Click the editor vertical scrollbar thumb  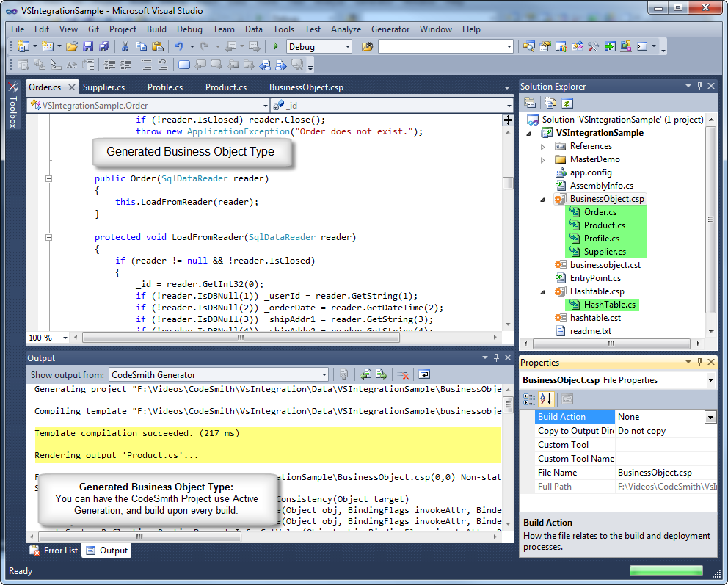(508, 183)
